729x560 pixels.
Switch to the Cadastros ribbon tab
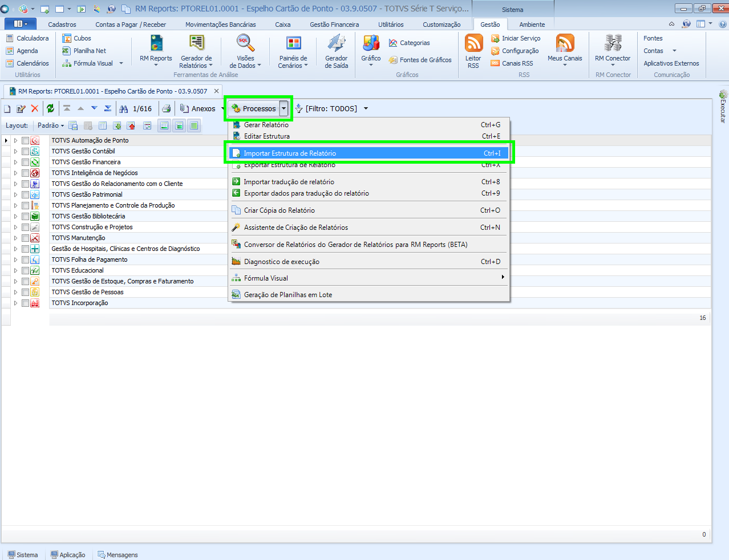point(62,25)
